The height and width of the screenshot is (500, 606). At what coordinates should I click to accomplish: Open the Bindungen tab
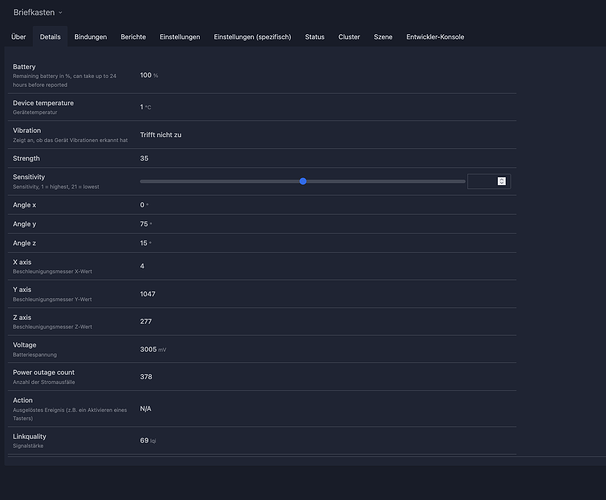[x=90, y=37]
